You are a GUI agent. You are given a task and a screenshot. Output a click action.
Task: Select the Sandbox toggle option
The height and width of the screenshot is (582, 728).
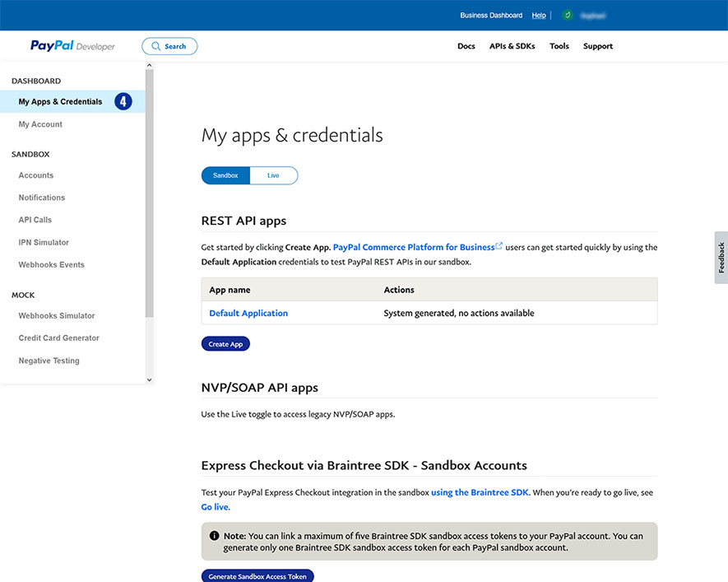point(225,175)
